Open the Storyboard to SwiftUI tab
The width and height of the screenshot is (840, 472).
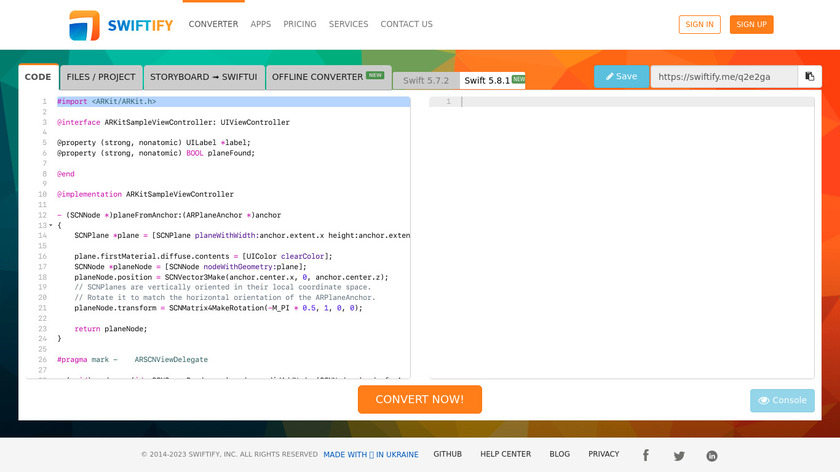(x=203, y=77)
